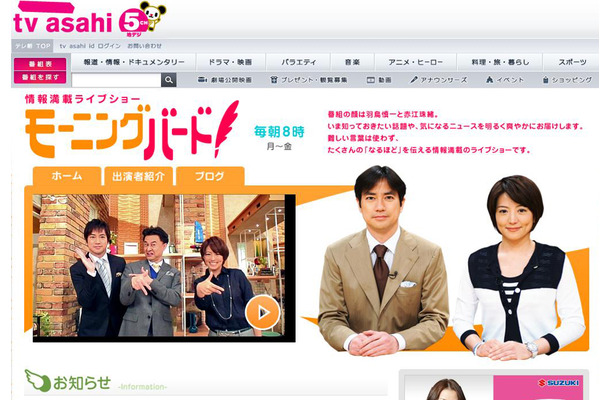Click the video icon beside 動画
Image resolution: width=610 pixels, height=400 pixels.
[371, 80]
